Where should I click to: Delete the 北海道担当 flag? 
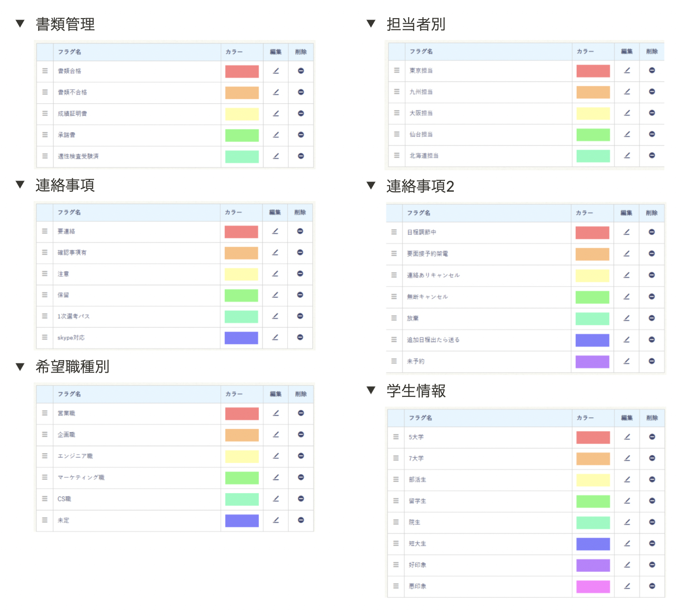click(652, 155)
